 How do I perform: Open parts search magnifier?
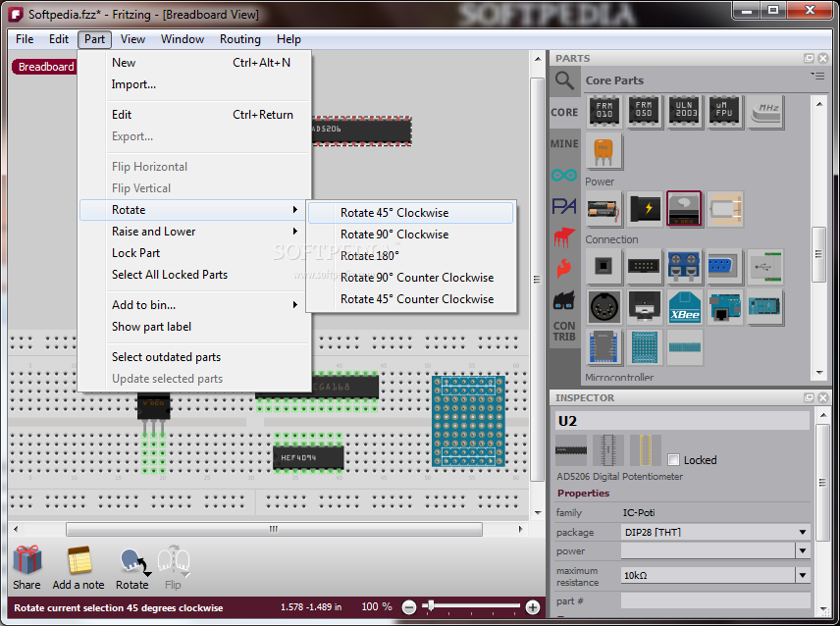point(564,80)
